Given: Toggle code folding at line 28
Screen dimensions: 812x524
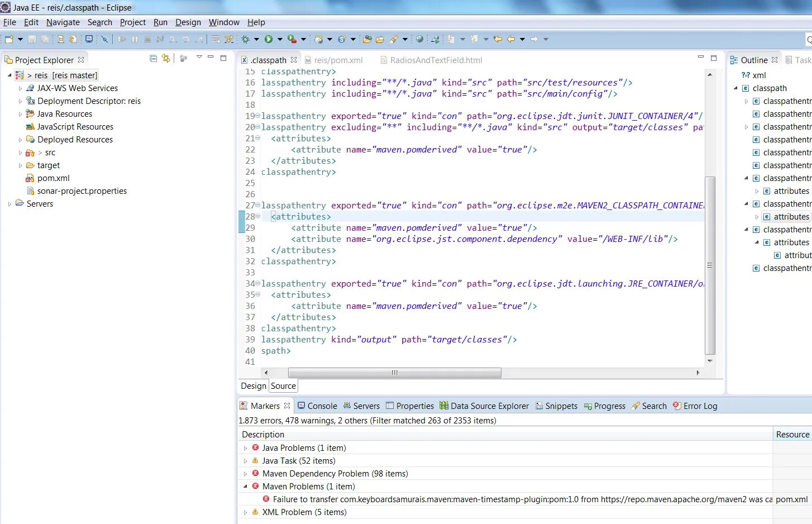Looking at the screenshot, I should [x=257, y=216].
